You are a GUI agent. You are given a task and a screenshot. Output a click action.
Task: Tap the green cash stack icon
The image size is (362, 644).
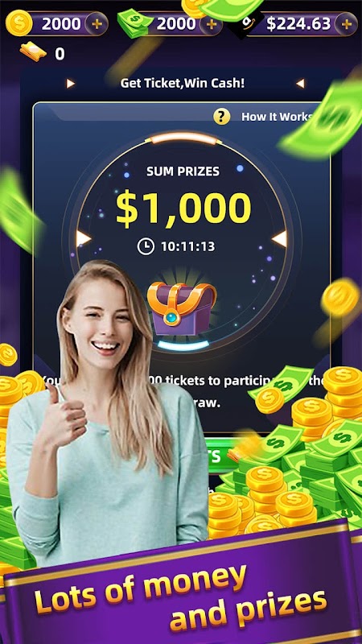(x=133, y=24)
